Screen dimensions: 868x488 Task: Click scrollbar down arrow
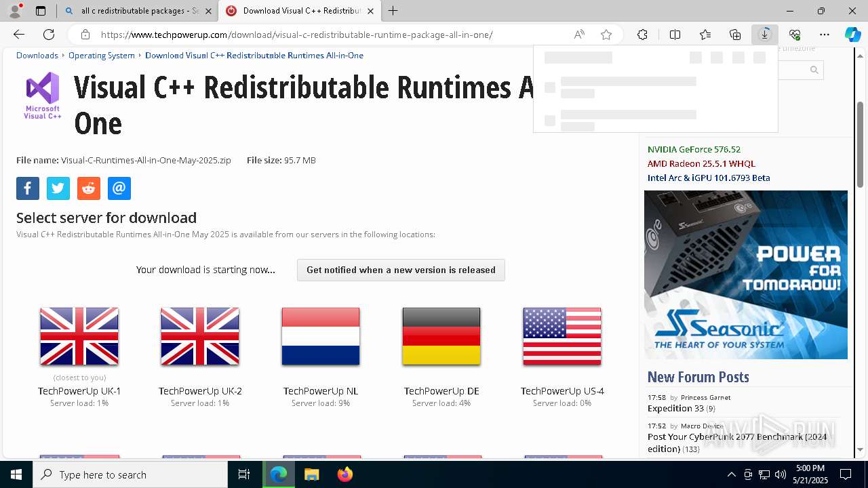point(861,449)
